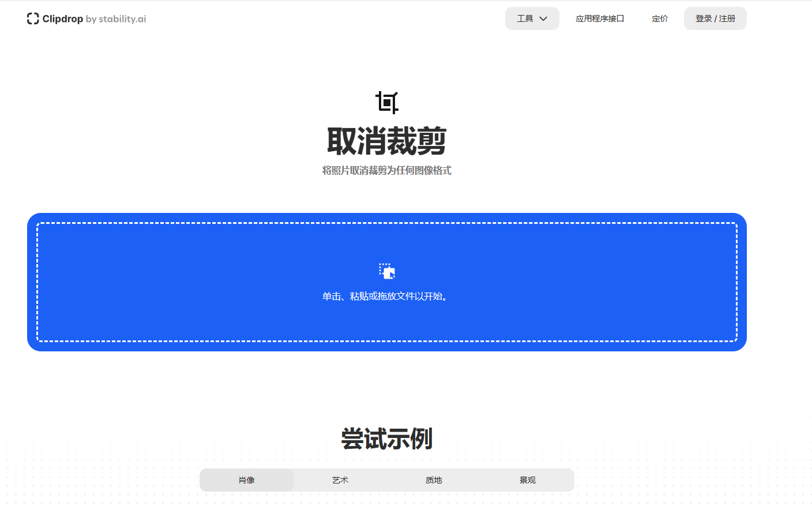The image size is (812, 506).
Task: Select the uncrop crop icon above the title
Action: [388, 102]
